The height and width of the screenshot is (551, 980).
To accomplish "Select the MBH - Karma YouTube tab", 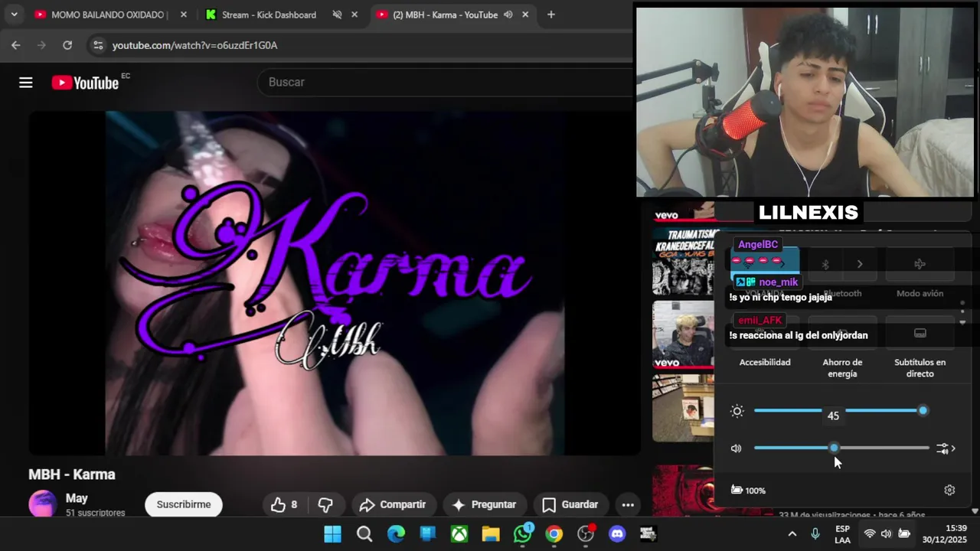I will (x=446, y=15).
